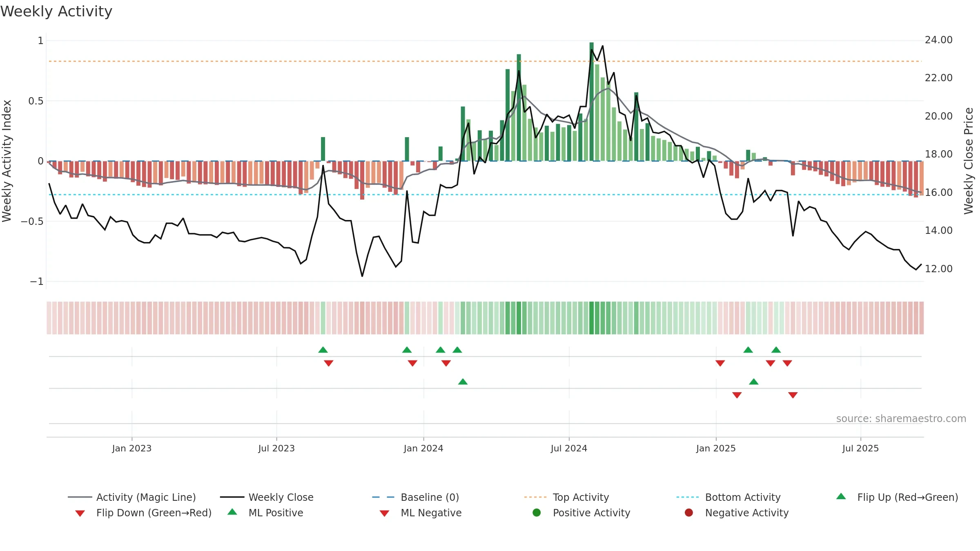Toggle the Activity (Magic Line) legend entry
Image resolution: width=980 pixels, height=551 pixels.
(x=132, y=497)
